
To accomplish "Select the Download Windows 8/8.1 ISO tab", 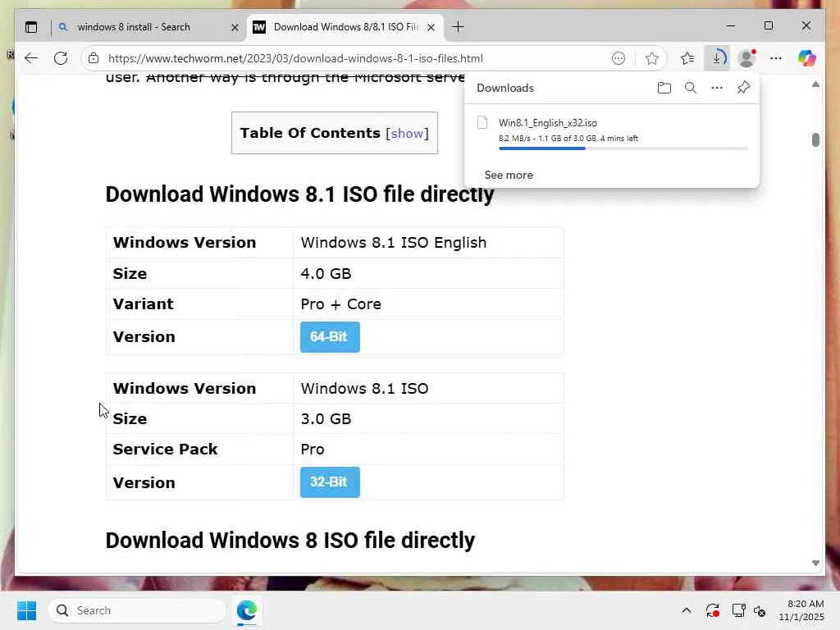I will click(345, 27).
